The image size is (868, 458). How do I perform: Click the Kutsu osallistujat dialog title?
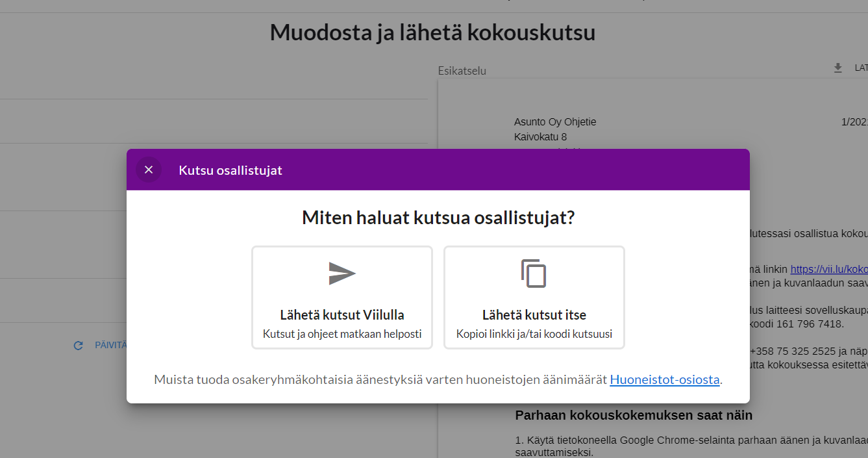(230, 170)
